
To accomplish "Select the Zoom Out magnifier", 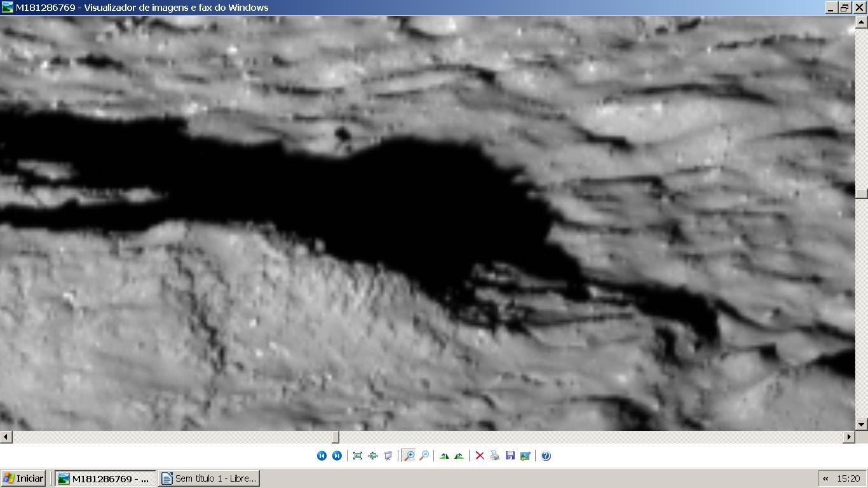I will tap(424, 456).
